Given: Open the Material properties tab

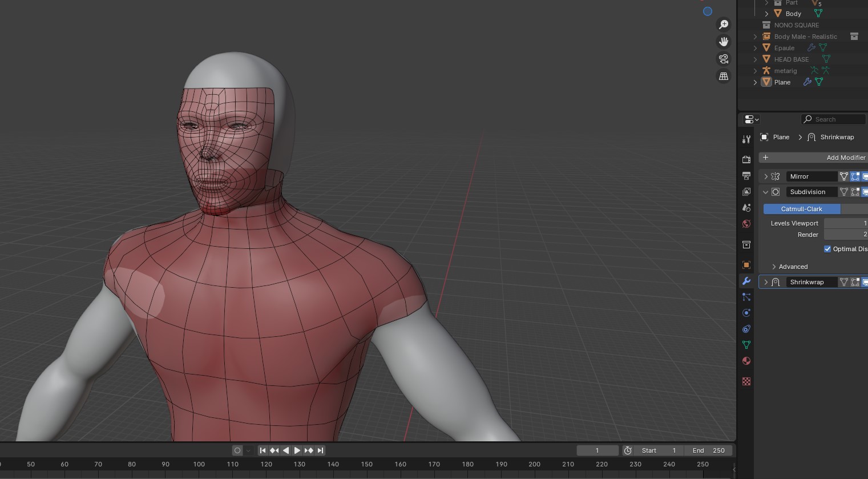Looking at the screenshot, I should click(x=746, y=361).
